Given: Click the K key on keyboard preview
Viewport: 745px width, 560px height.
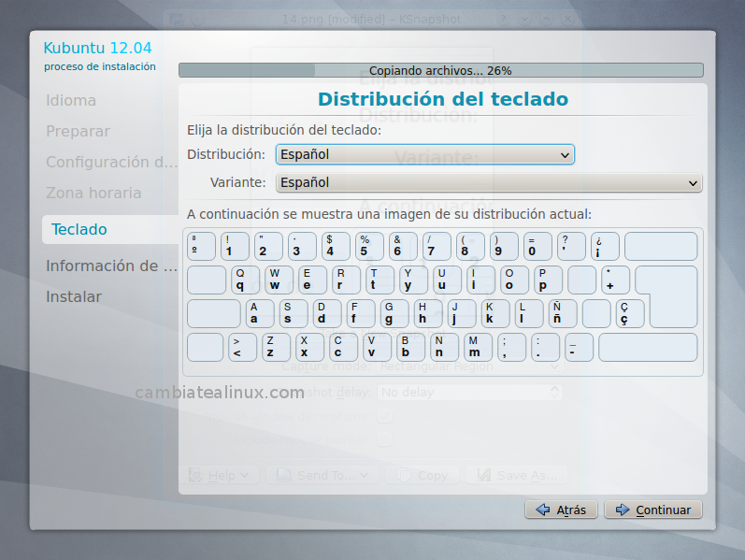Looking at the screenshot, I should click(x=495, y=314).
